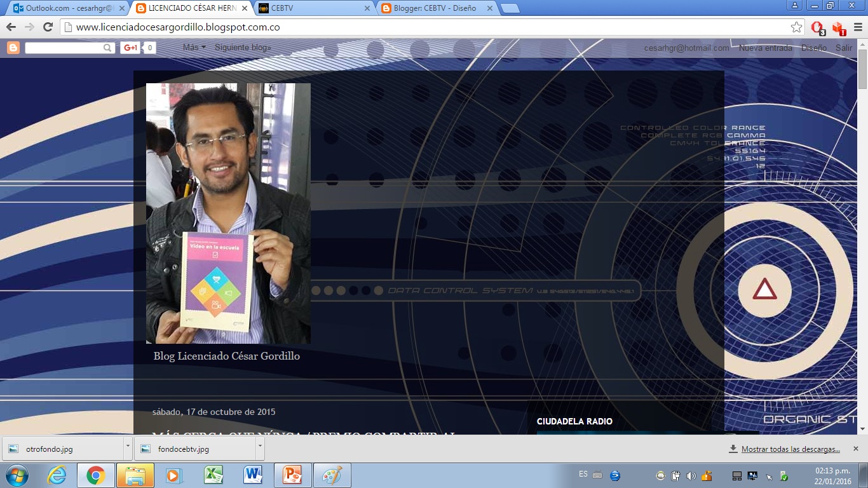Expand the Más dropdown in navbar
This screenshot has width=868, height=488.
coord(194,48)
